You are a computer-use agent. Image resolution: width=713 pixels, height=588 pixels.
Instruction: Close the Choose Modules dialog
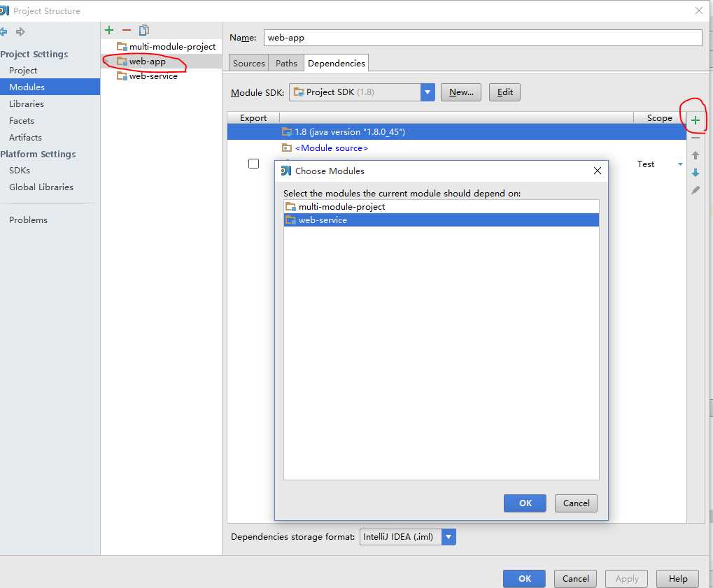[x=598, y=171]
